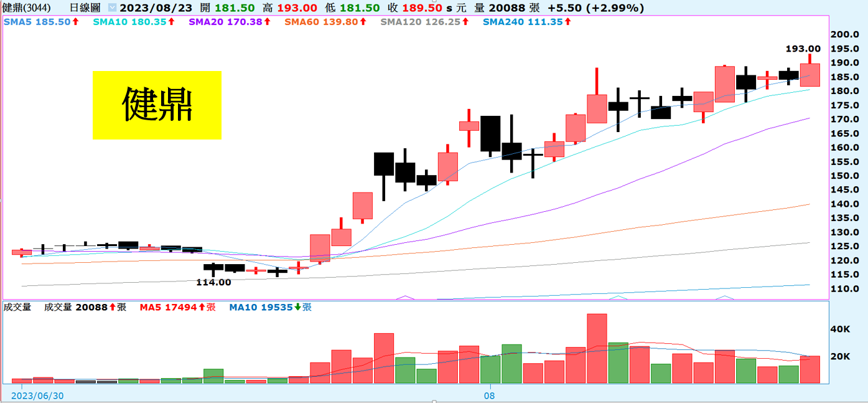Viewport: 868px width, 403px height.
Task: Click the SMA120 126.25 legend entry
Action: [x=420, y=22]
